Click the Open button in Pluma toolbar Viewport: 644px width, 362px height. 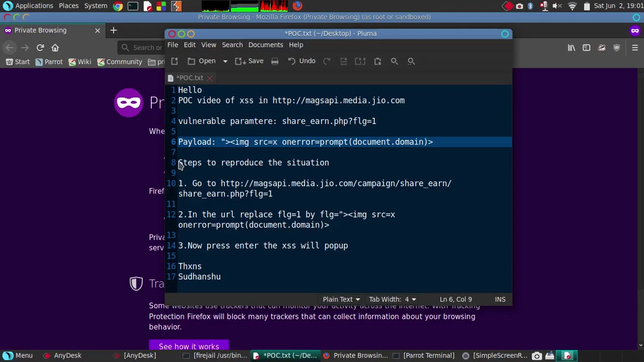pos(202,61)
